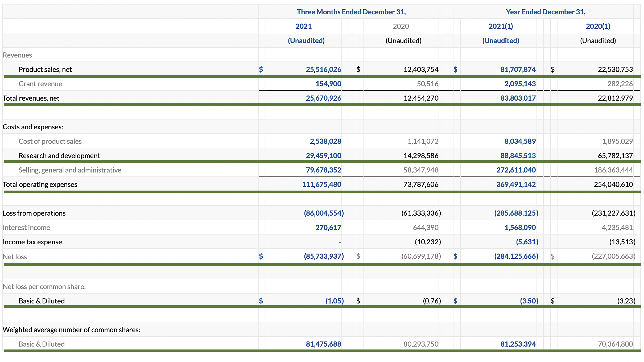Select the 2020(1) column header
This screenshot has height=362, width=644.
(x=598, y=26)
